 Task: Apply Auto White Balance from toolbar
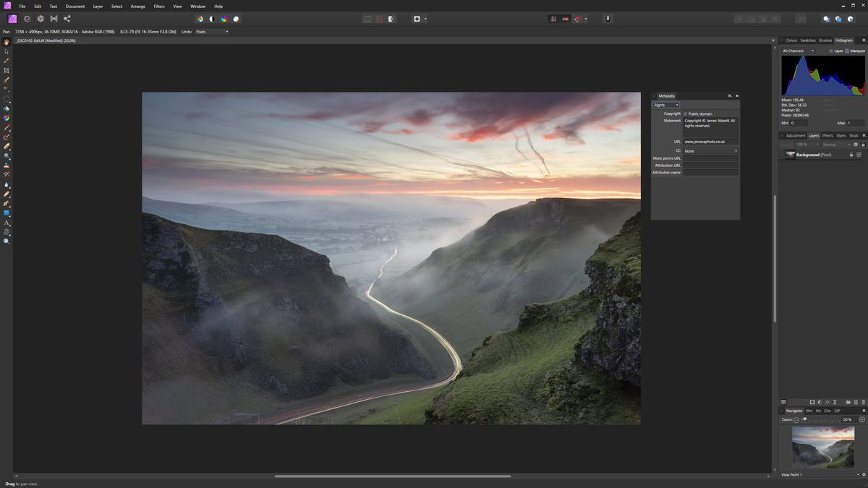click(236, 19)
